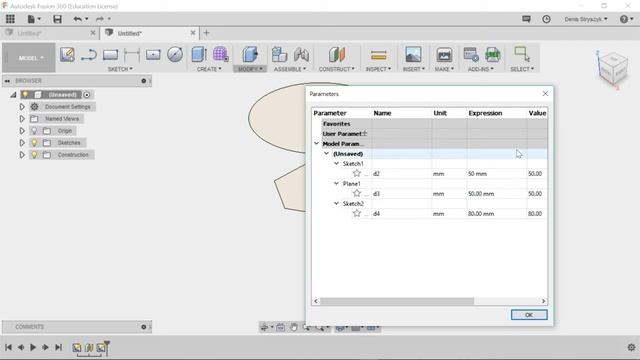The height and width of the screenshot is (360, 640).
Task: Click the Make 3D print icon
Action: pyautogui.click(x=444, y=54)
